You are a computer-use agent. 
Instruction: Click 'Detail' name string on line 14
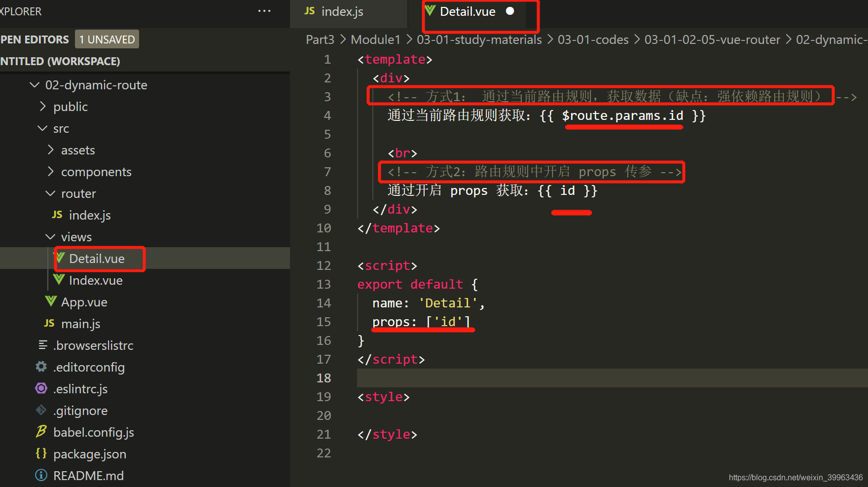[448, 303]
